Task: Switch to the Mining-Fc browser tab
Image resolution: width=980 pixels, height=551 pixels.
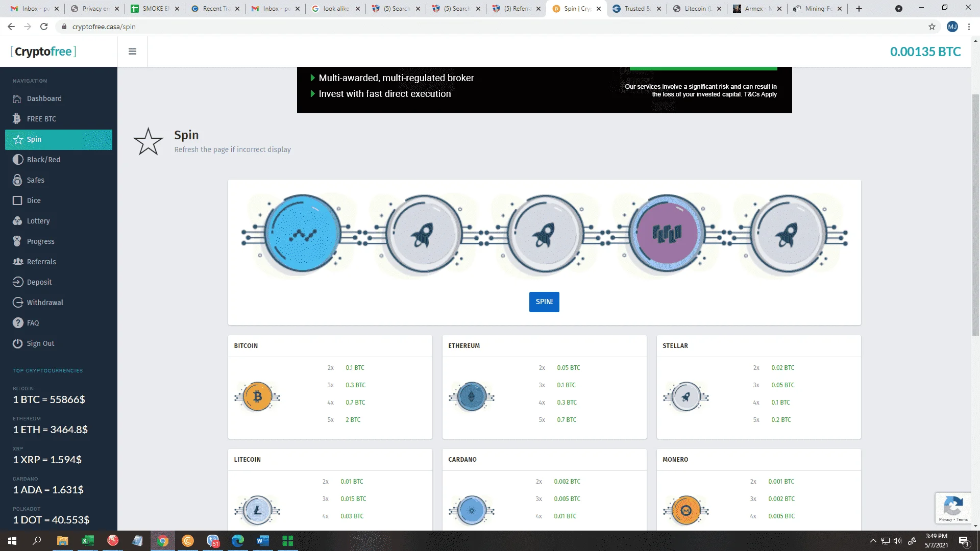Action: 818,9
